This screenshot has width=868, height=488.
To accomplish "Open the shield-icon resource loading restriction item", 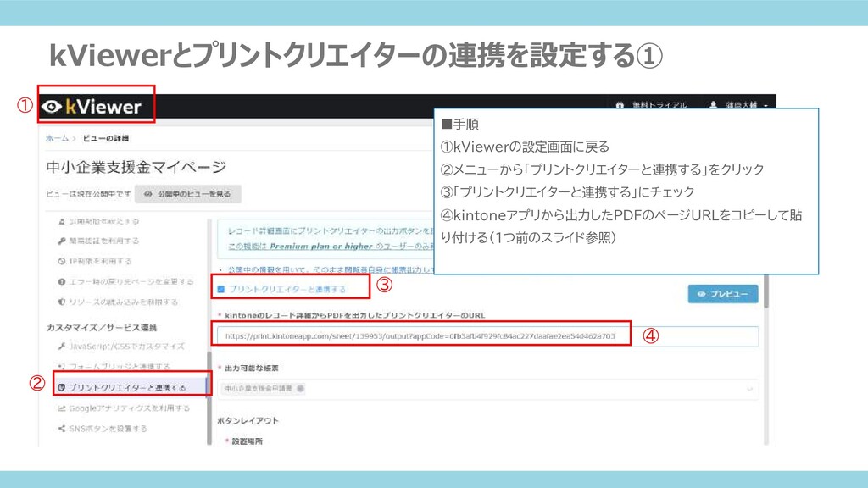I will (x=118, y=302).
